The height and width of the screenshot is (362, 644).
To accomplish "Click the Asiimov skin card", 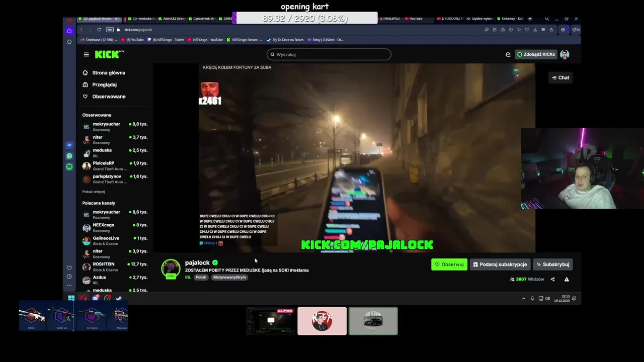I will pyautogui.click(x=32, y=317).
